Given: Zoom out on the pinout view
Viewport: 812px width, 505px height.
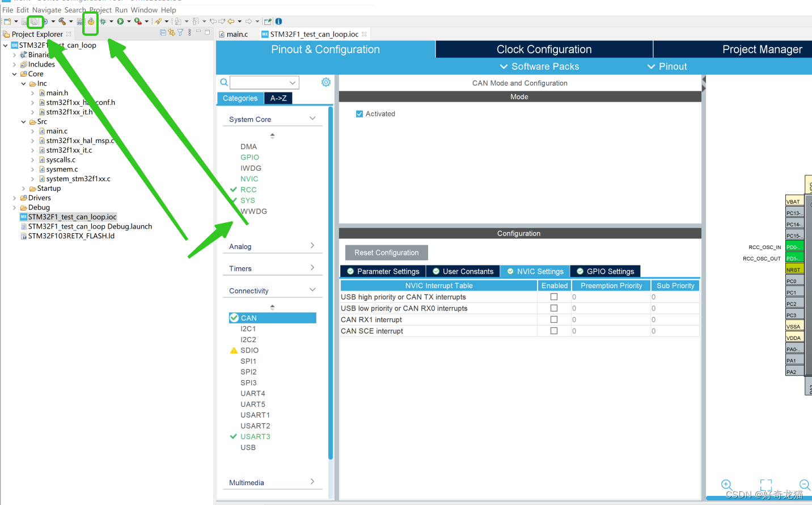Looking at the screenshot, I should coord(805,485).
